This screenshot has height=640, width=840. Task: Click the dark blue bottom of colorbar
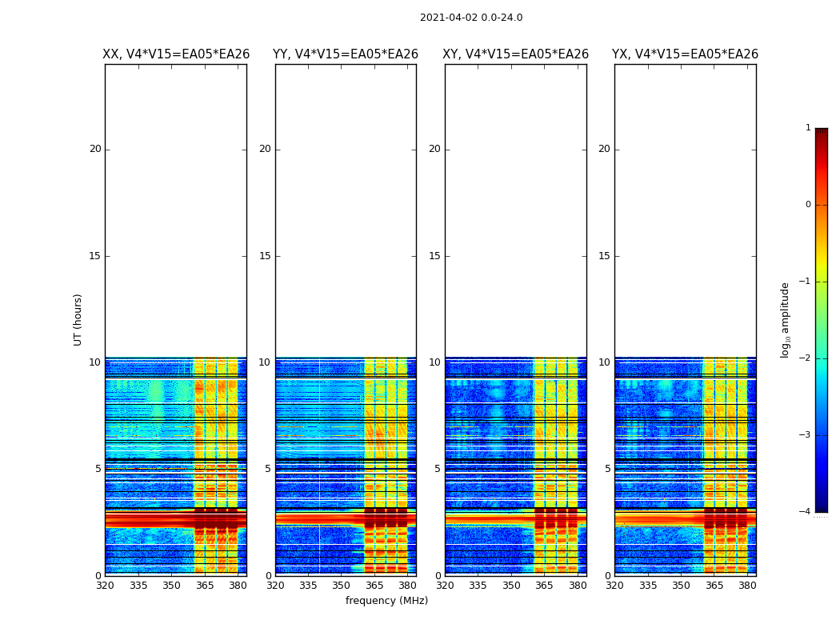(x=822, y=508)
